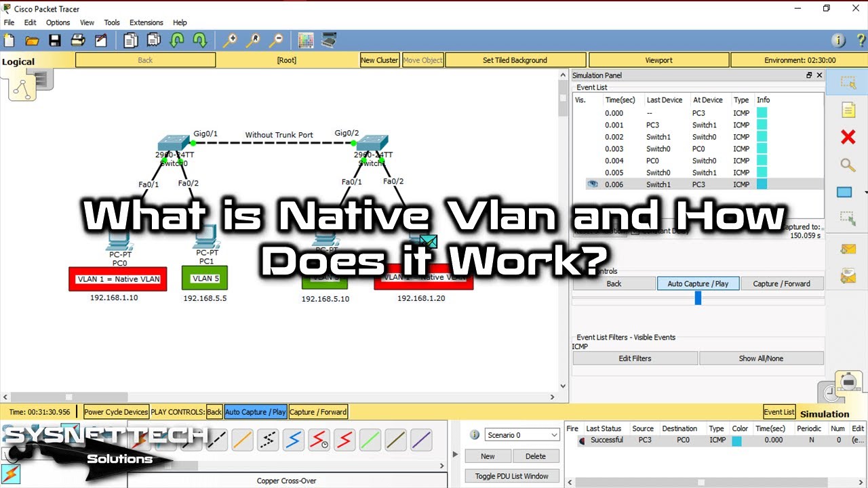Viewport: 868px width, 488px height.
Task: Click the scenario info icon
Action: 475,435
